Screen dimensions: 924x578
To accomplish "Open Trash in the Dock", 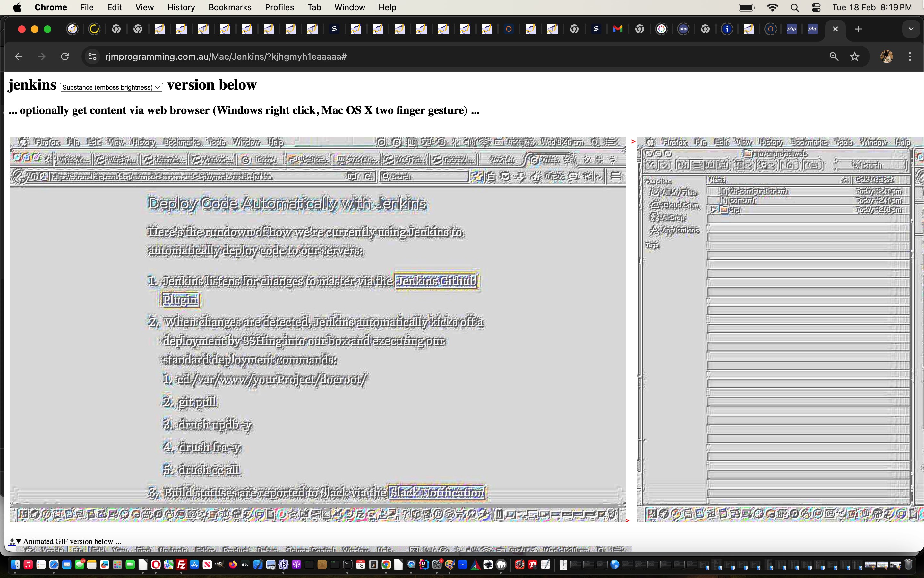I will click(x=909, y=564).
